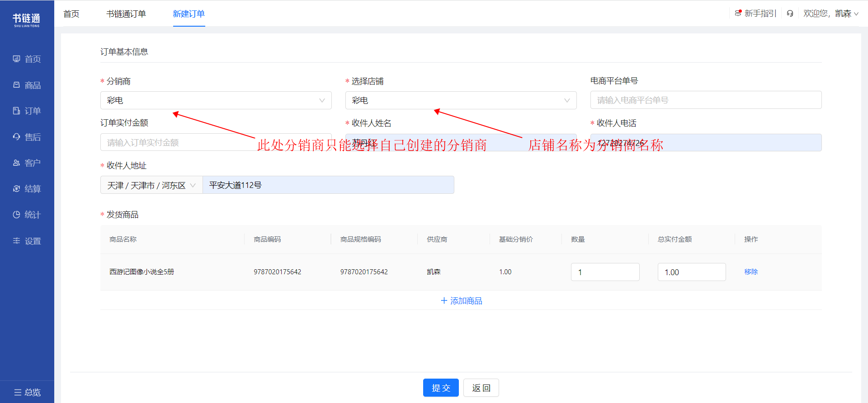Click the 总实付金额 input showing 1.00
Viewport: 868px width, 403px height.
[692, 272]
